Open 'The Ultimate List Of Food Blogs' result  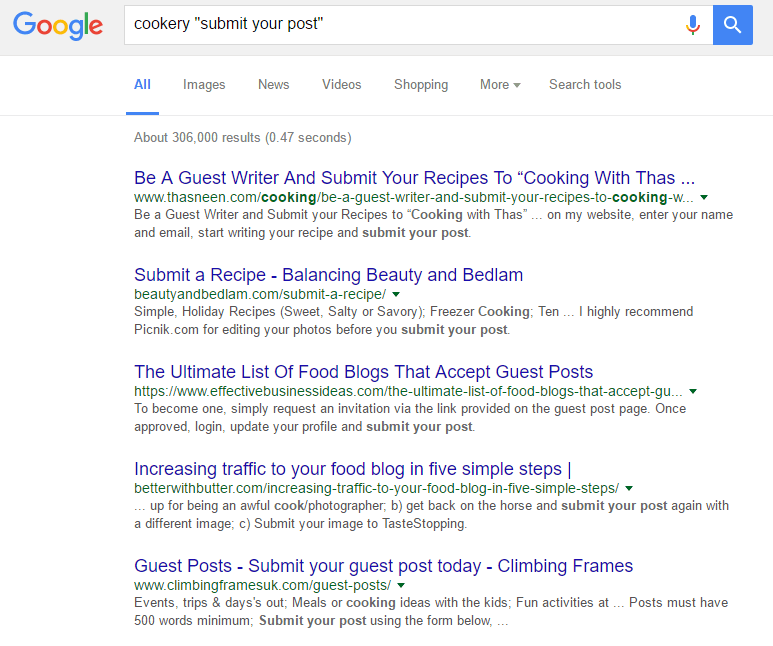pos(363,372)
